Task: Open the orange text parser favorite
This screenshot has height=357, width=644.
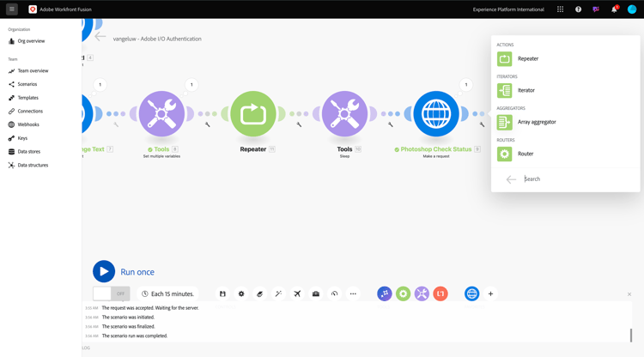Action: coord(440,293)
